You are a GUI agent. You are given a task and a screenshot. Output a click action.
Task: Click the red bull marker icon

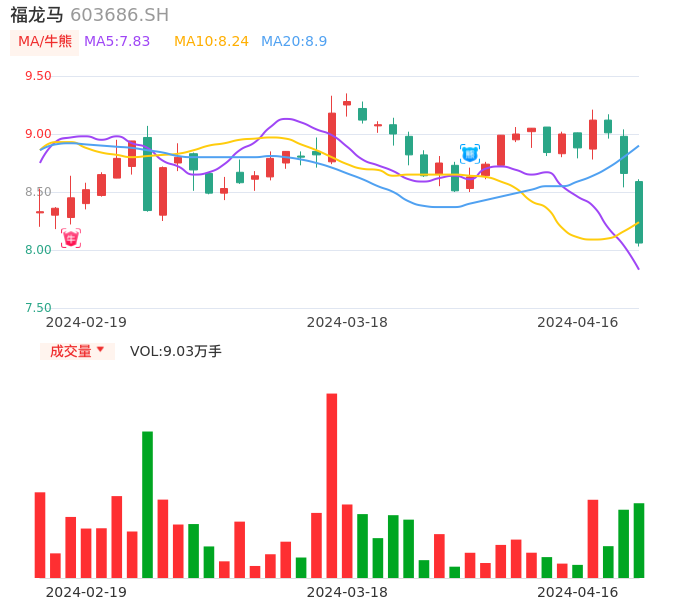tap(70, 238)
